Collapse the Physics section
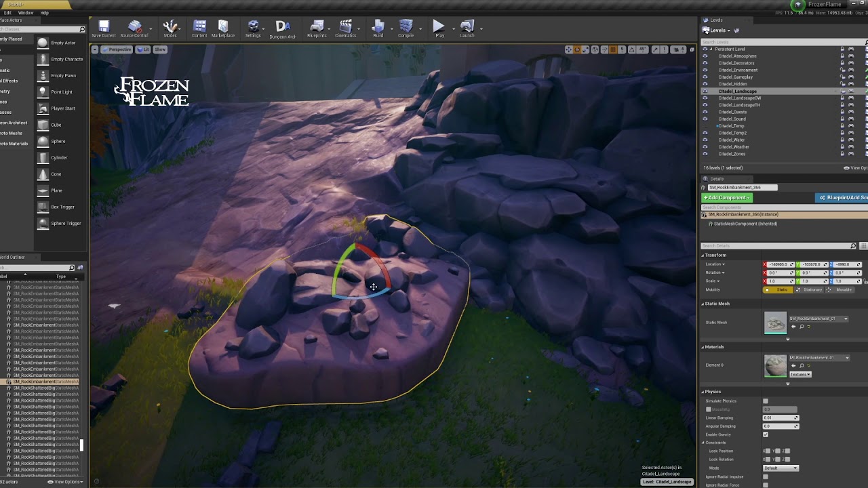 coord(703,392)
